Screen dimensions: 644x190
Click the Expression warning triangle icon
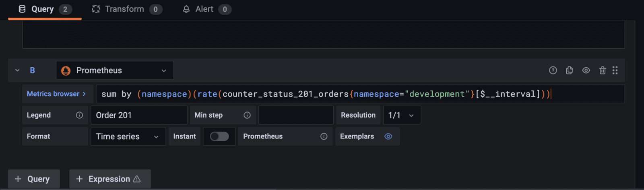coord(137,179)
